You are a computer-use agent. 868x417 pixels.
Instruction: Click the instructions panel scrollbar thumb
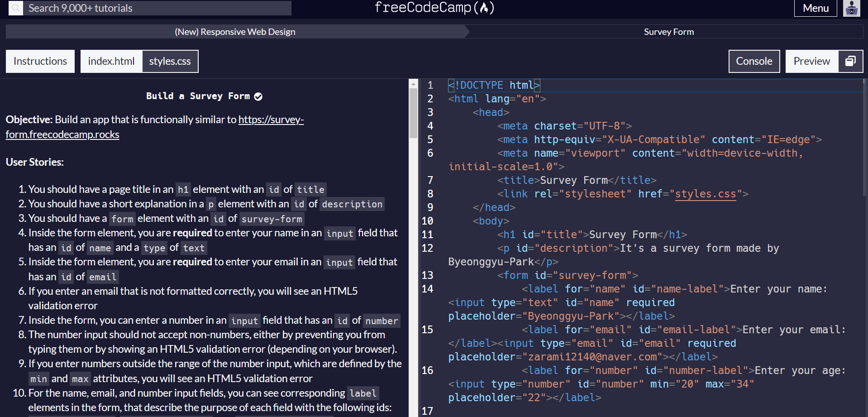pos(413,113)
